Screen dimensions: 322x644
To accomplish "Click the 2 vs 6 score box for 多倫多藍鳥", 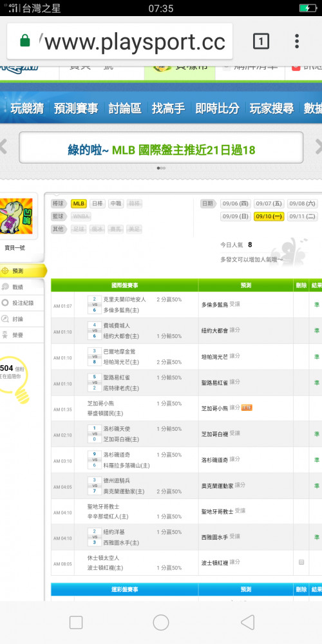I will tap(95, 305).
